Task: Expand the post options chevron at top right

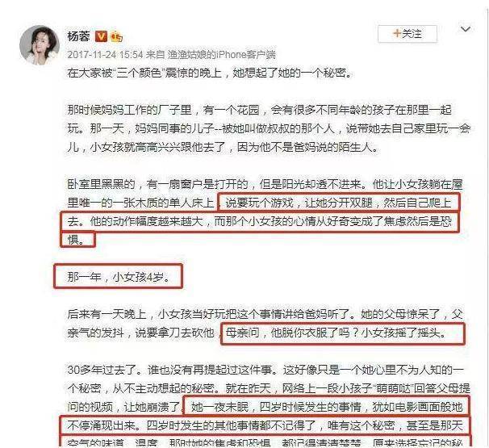Action: [x=466, y=29]
